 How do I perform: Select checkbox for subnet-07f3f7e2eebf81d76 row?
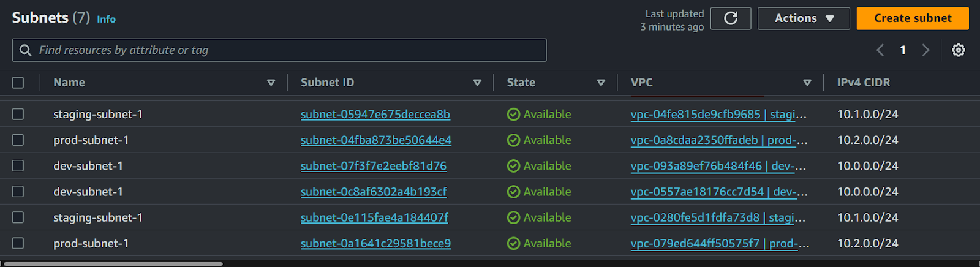coord(18,166)
